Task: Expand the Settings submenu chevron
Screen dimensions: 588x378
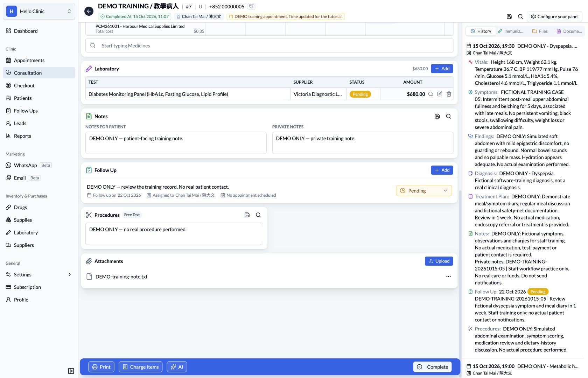Action: 69,274
